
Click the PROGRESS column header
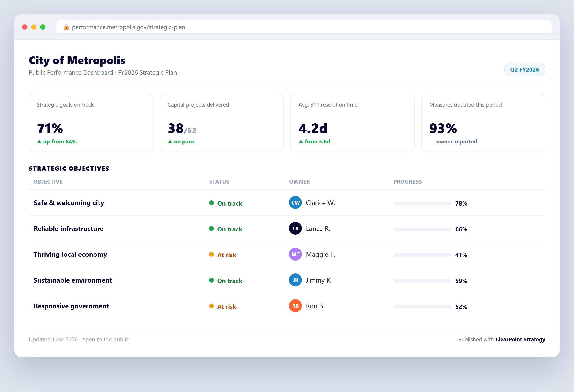click(408, 182)
